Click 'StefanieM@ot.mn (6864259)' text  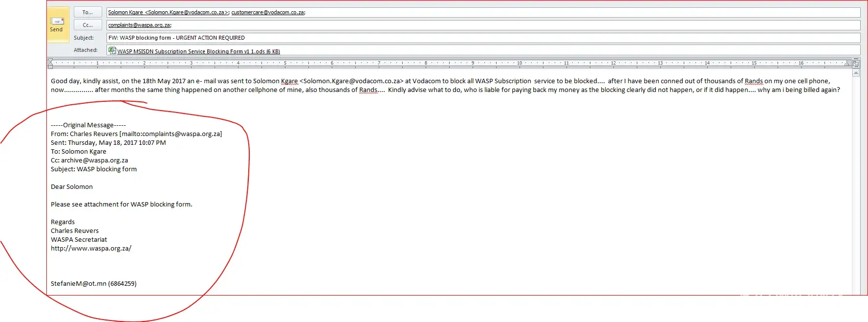coord(94,284)
